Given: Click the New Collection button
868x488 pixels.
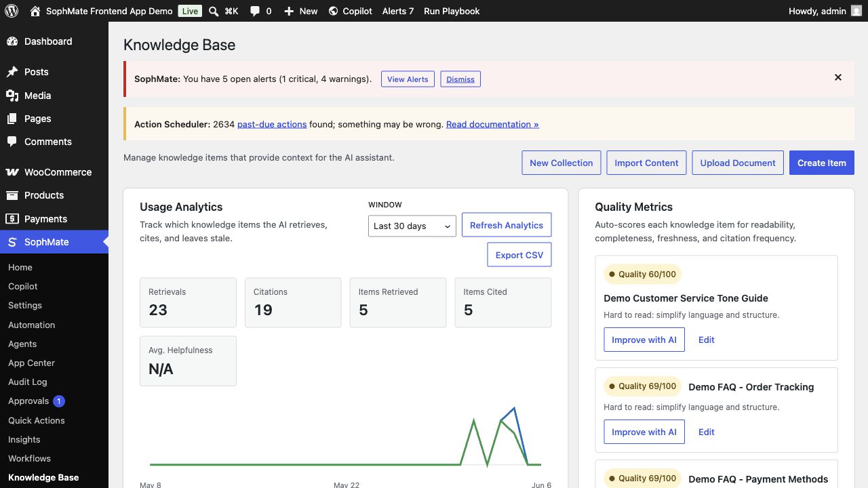Looking at the screenshot, I should tap(561, 163).
